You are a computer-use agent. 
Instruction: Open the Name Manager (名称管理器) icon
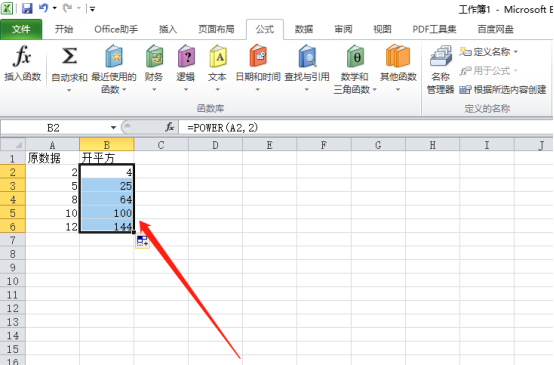(x=441, y=56)
